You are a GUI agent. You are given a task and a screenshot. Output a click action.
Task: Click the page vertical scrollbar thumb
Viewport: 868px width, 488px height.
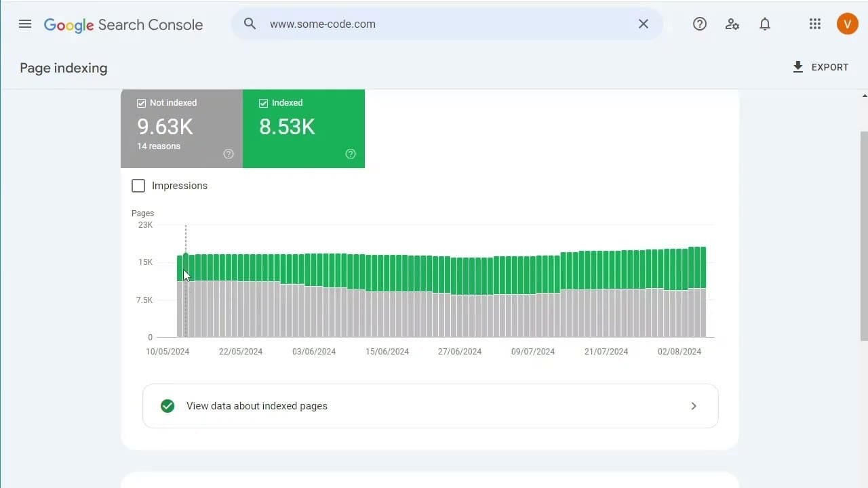point(864,236)
